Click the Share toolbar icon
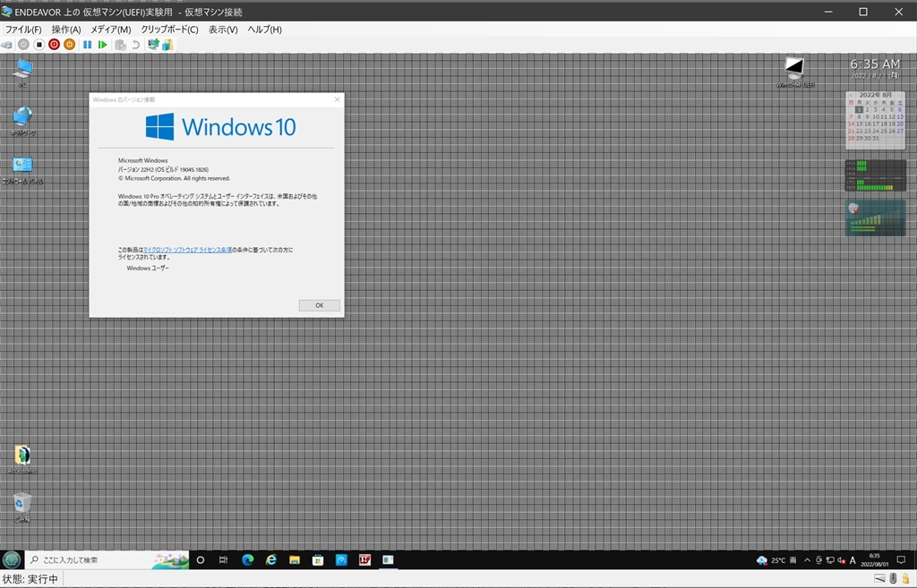 pos(167,45)
